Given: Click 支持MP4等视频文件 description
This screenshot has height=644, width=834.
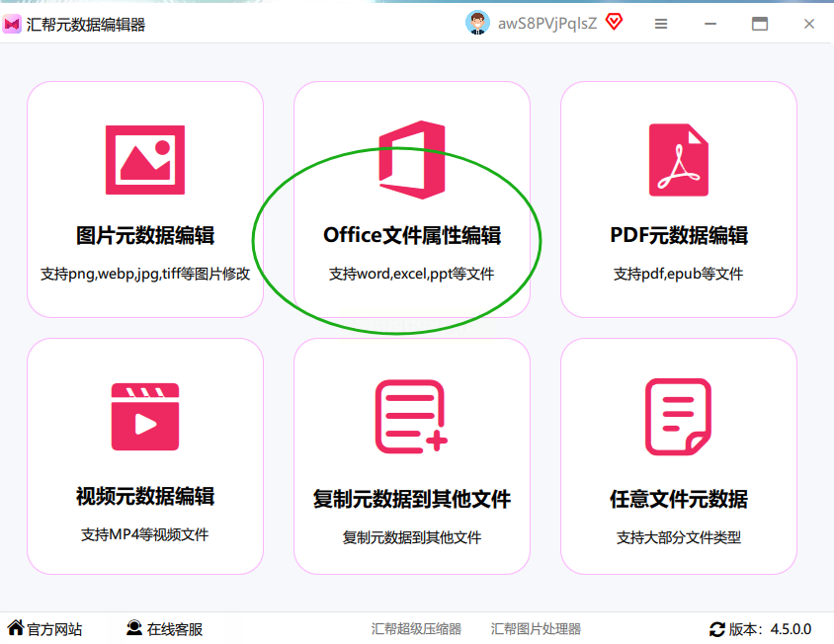Looking at the screenshot, I should click(144, 534).
